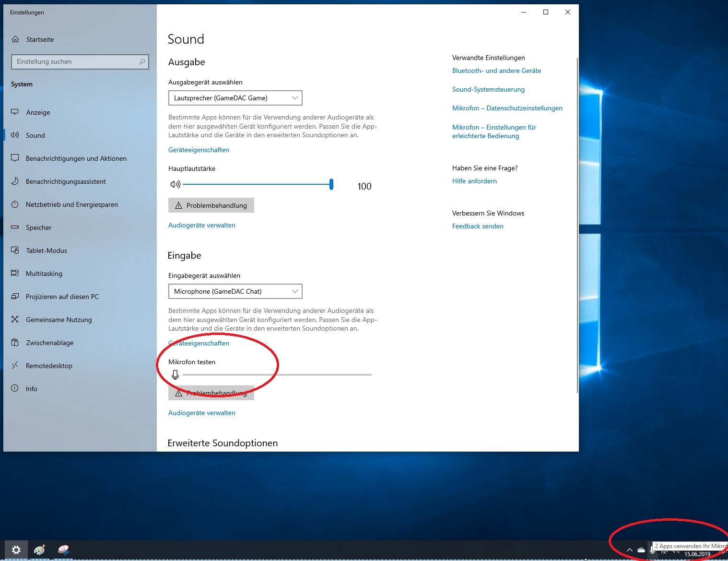Screen dimensions: 728x561
Task: Open OneDrive cloud tray icon
Action: pyautogui.click(x=641, y=550)
